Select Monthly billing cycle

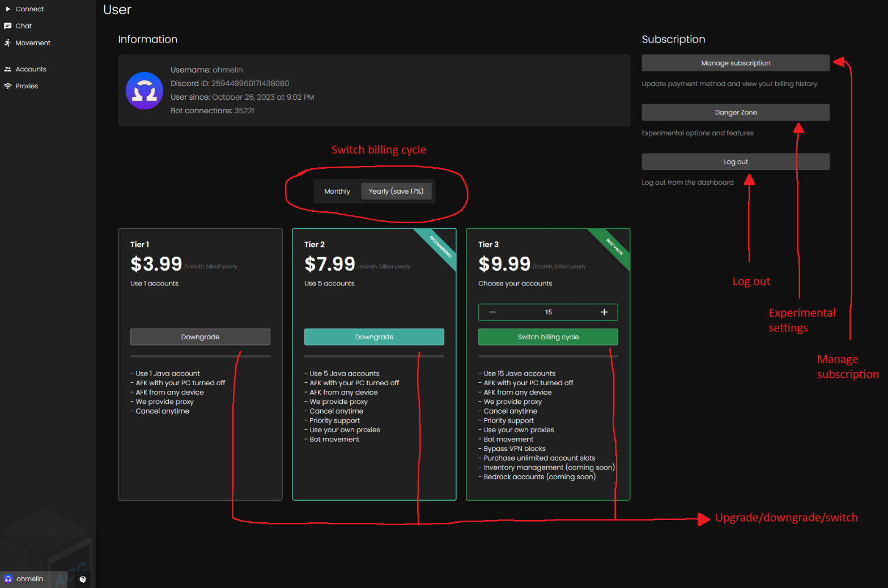(337, 191)
